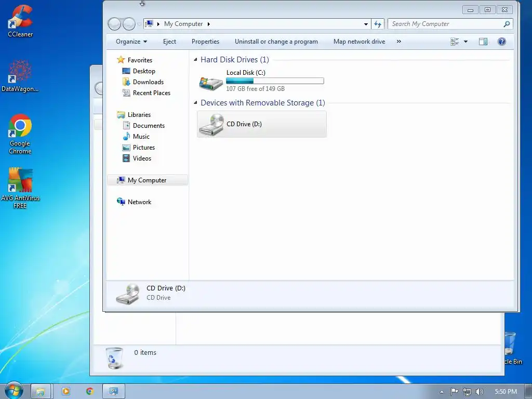Click the Show desktop button

click(x=528, y=392)
